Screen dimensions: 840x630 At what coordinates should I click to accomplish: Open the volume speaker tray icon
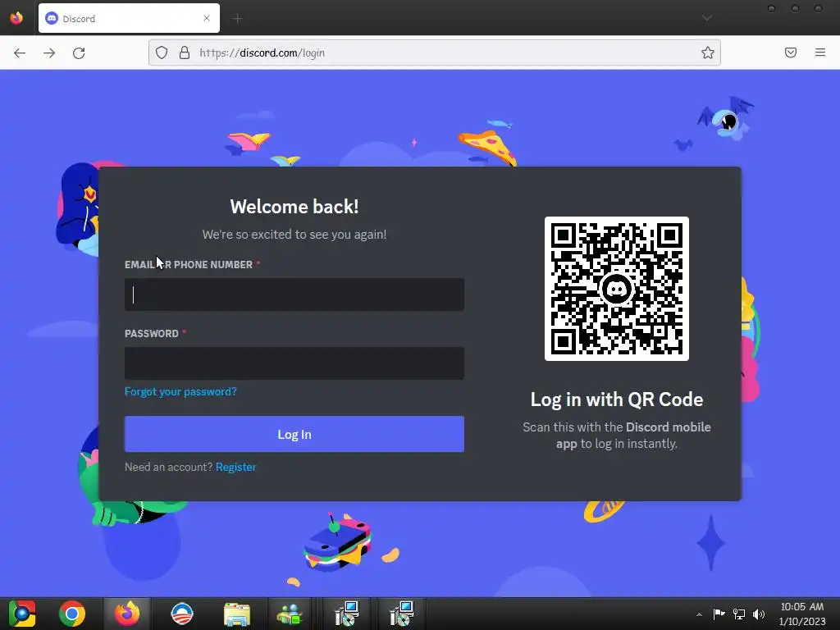pyautogui.click(x=759, y=614)
